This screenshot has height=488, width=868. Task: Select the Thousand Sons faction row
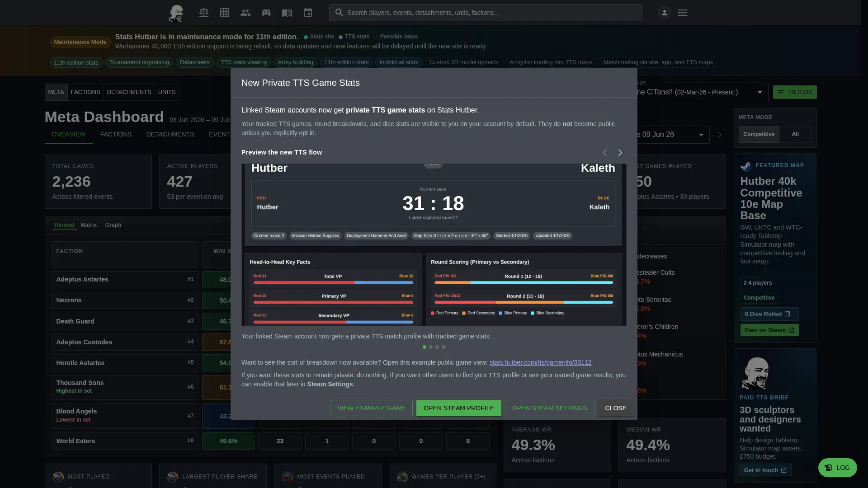tap(125, 387)
